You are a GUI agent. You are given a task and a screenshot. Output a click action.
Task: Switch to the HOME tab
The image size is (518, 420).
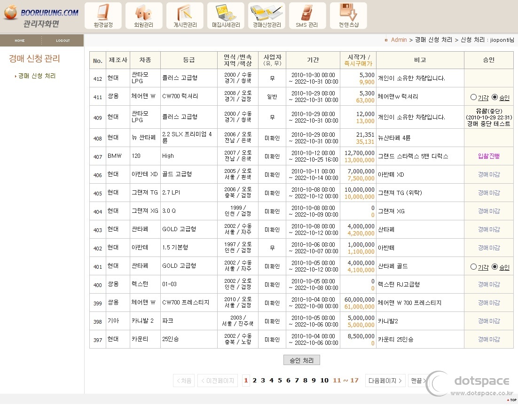point(20,41)
